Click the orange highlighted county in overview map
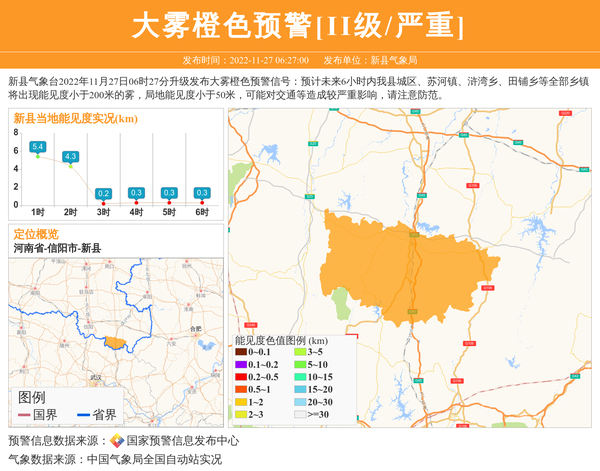Image resolution: width=600 pixels, height=471 pixels. click(x=115, y=343)
